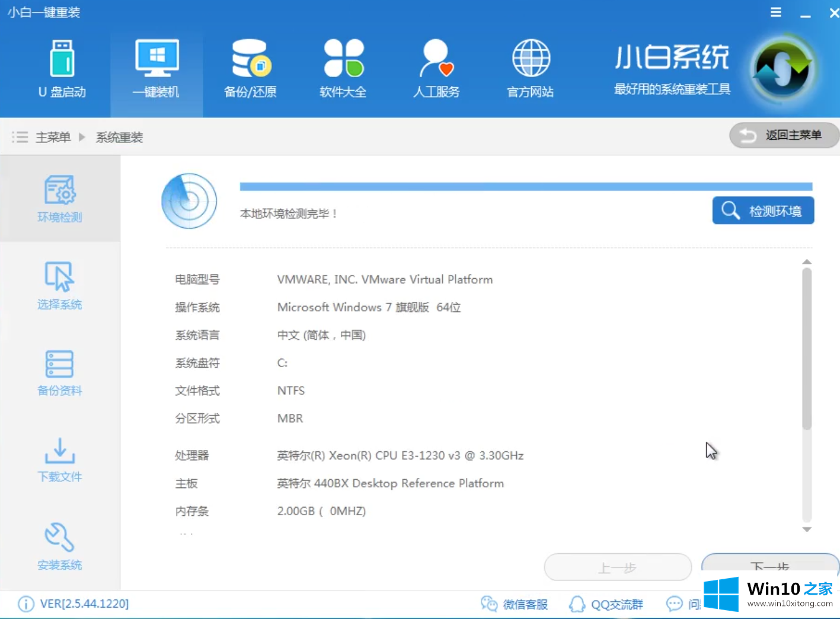Viewport: 840px width, 619px height.
Task: Open QQ交流群 link
Action: click(x=606, y=604)
